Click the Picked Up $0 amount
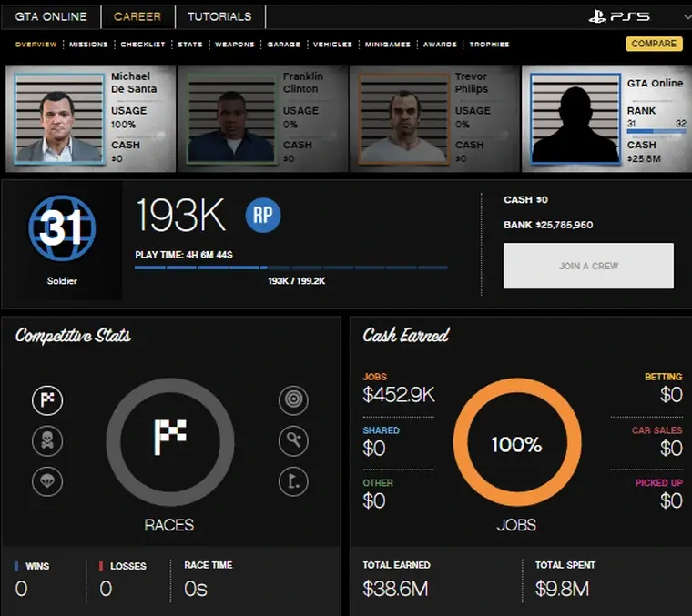 point(671,501)
